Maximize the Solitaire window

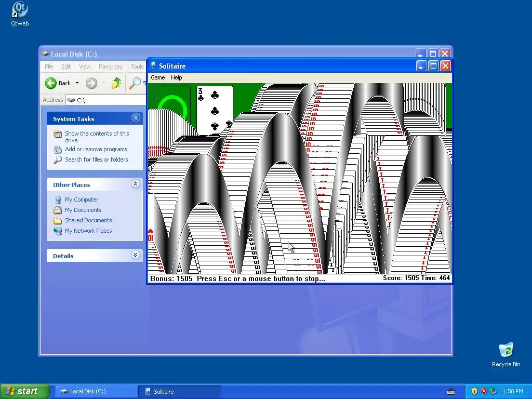point(433,65)
